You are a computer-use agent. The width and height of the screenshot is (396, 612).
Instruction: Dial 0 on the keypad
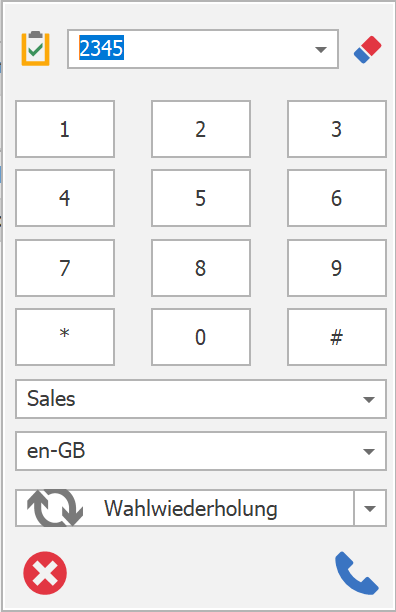(x=201, y=337)
